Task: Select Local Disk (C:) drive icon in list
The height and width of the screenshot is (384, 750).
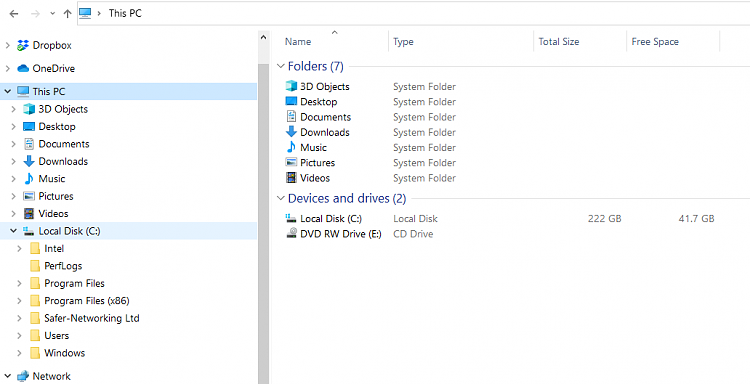Action: (x=291, y=219)
